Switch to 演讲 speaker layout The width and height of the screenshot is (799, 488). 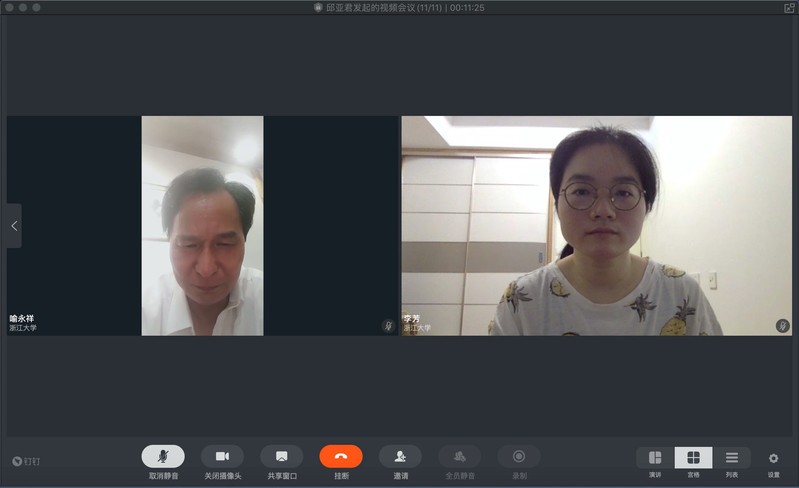(x=655, y=458)
